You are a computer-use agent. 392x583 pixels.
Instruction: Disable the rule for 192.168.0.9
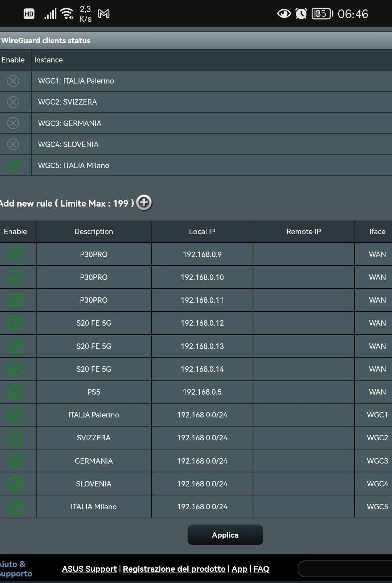[x=15, y=254]
